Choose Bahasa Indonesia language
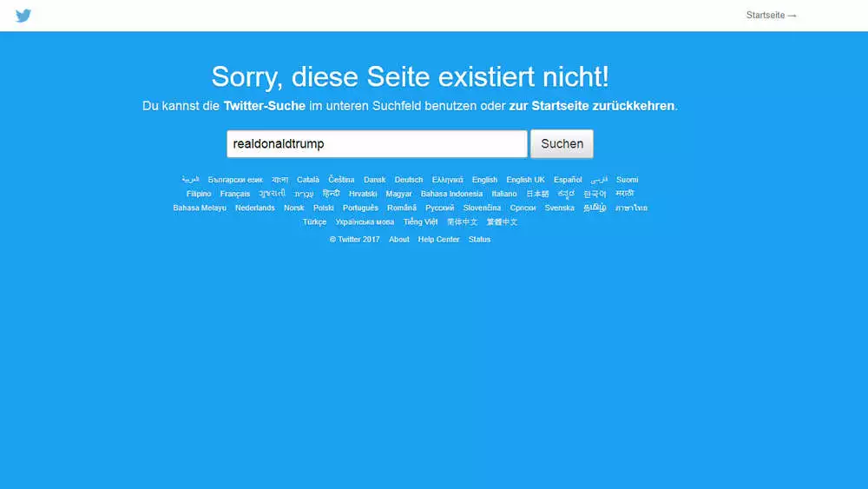Image resolution: width=868 pixels, height=489 pixels. pos(451,194)
